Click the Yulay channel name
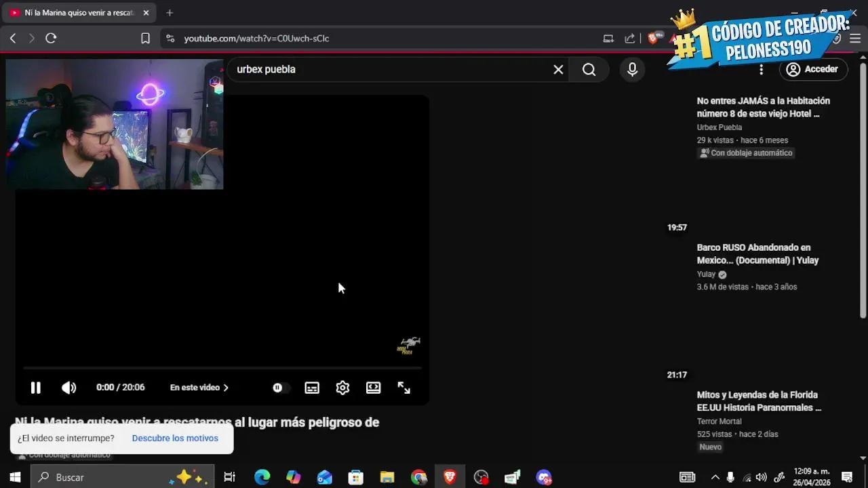The image size is (868, 488). point(706,274)
